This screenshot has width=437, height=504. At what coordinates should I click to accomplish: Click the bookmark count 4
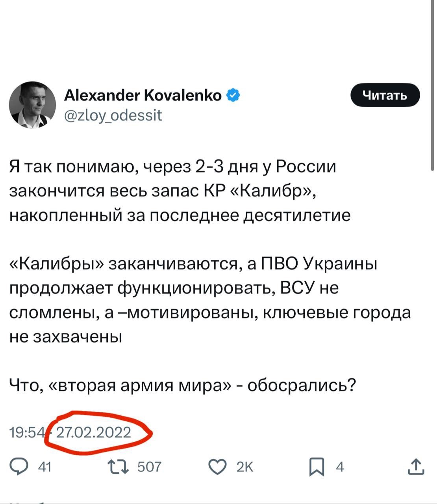click(340, 467)
